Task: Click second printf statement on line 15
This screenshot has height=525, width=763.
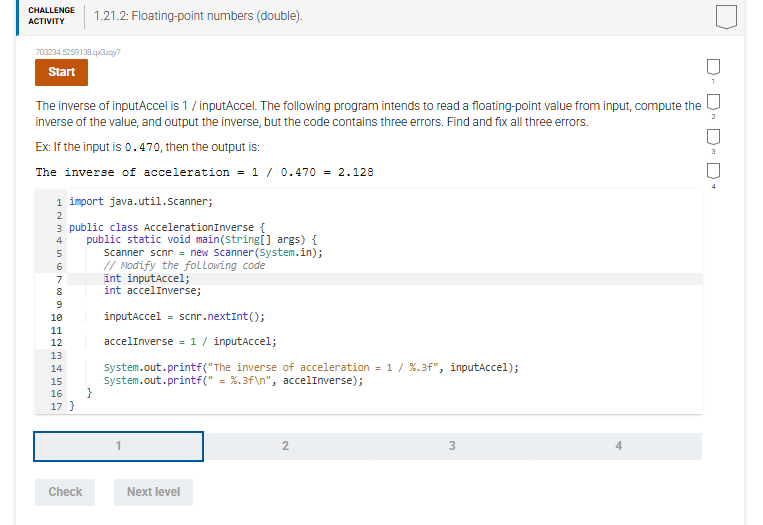Action: pos(234,380)
